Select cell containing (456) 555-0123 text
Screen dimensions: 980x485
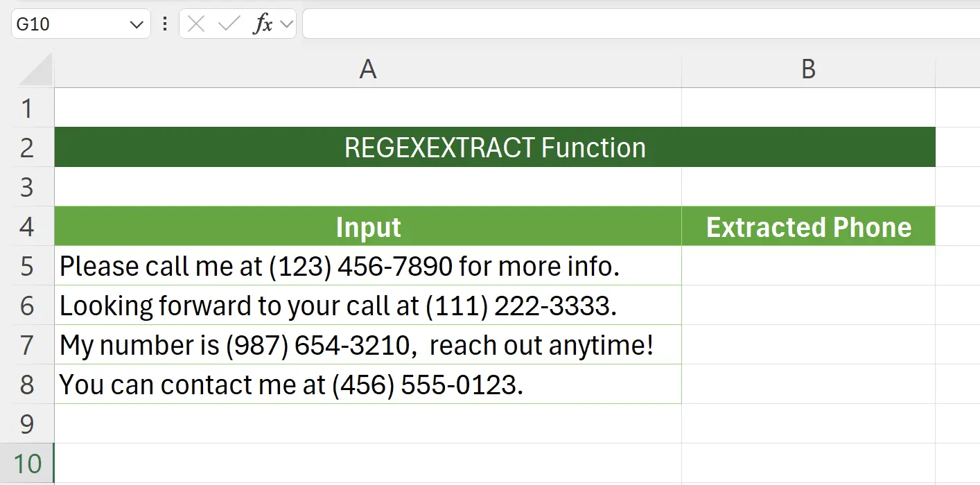tap(367, 385)
